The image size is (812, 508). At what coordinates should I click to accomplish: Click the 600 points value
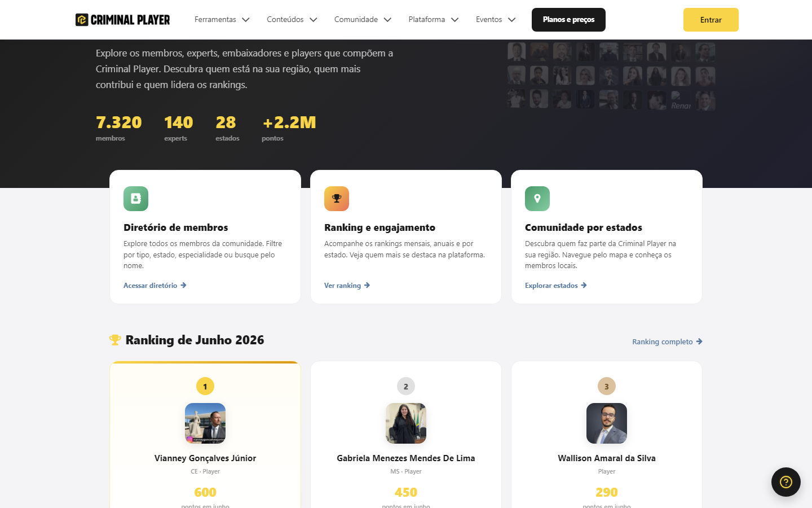coord(205,492)
